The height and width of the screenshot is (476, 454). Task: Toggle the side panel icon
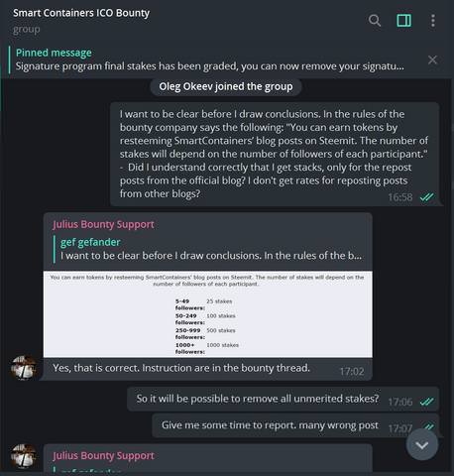point(403,21)
